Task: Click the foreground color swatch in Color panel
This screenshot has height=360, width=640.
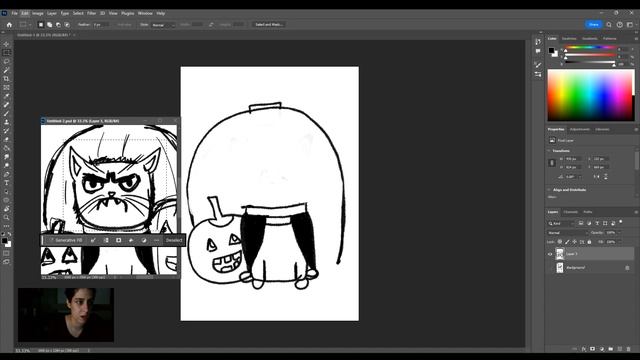Action: [x=551, y=51]
